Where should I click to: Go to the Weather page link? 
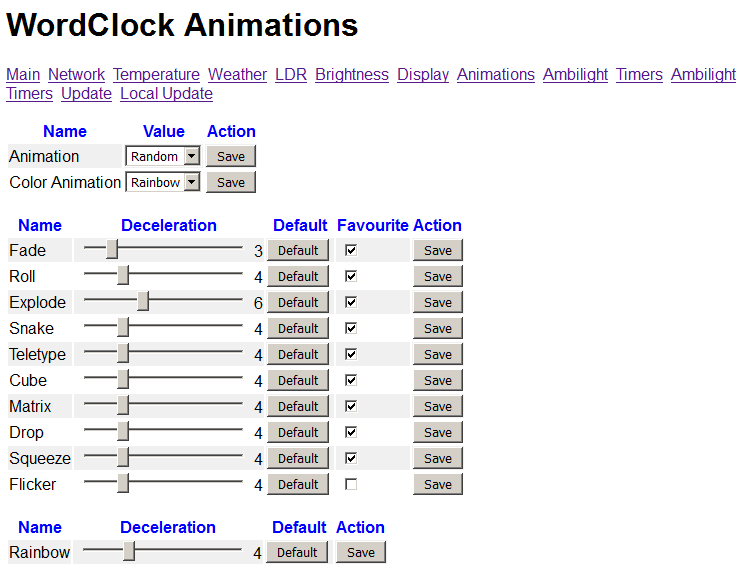click(237, 75)
